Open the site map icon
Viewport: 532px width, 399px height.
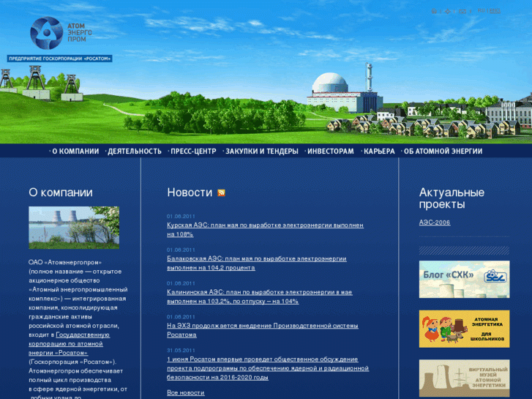448,11
